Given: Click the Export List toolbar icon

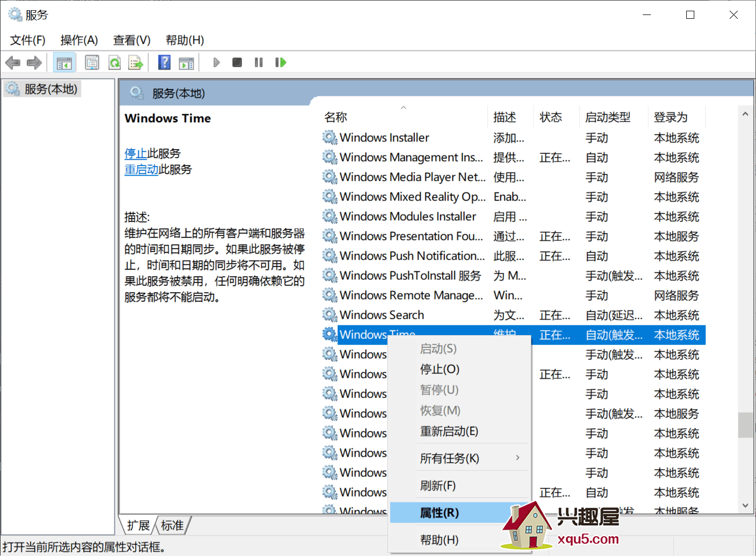Looking at the screenshot, I should coord(136,63).
